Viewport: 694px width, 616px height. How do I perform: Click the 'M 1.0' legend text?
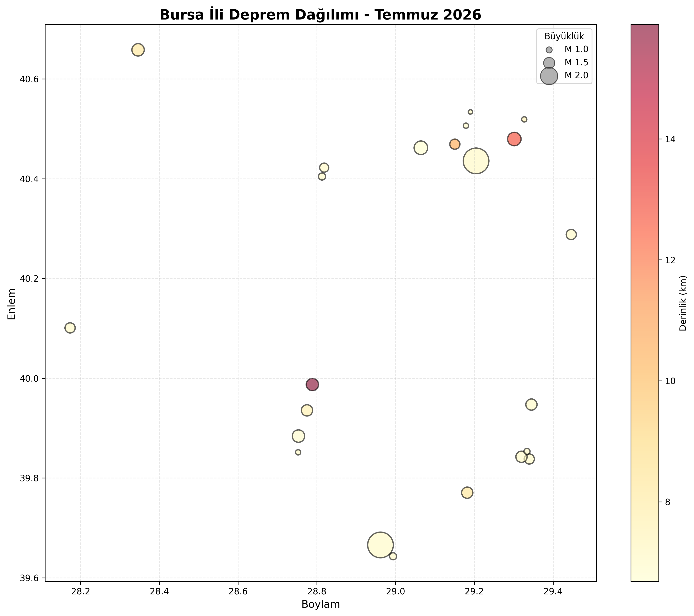pos(576,50)
